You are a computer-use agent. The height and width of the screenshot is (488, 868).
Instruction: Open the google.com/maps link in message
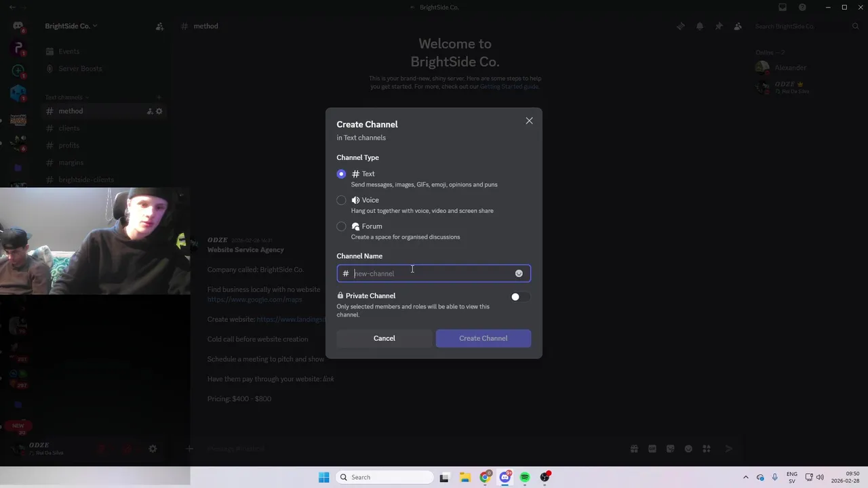coord(254,299)
